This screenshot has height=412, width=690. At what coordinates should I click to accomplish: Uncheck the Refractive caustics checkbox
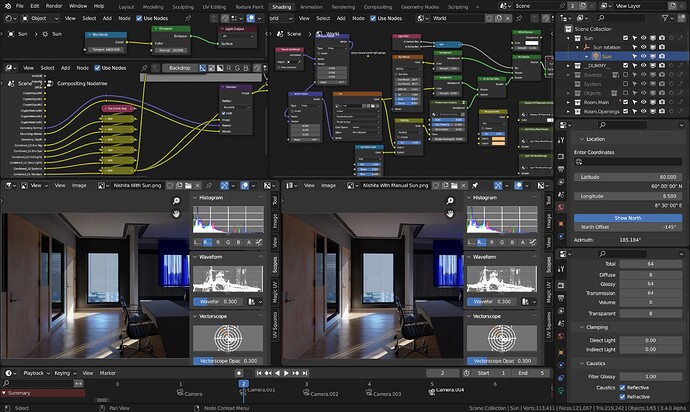point(623,397)
